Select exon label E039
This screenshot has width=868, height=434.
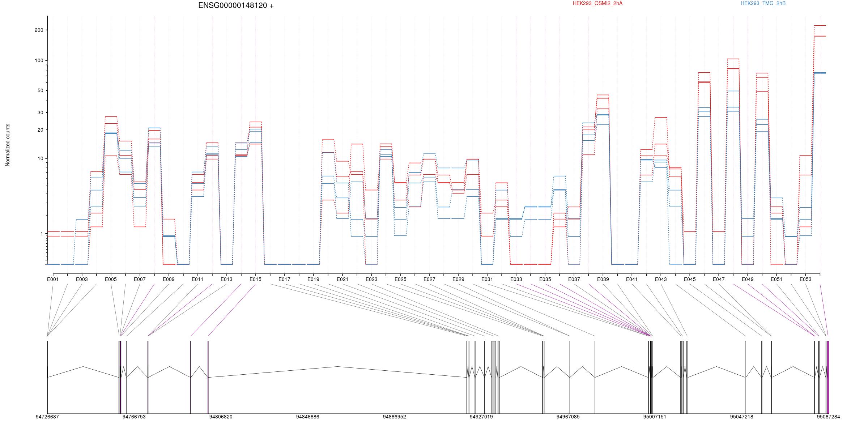[x=603, y=279]
